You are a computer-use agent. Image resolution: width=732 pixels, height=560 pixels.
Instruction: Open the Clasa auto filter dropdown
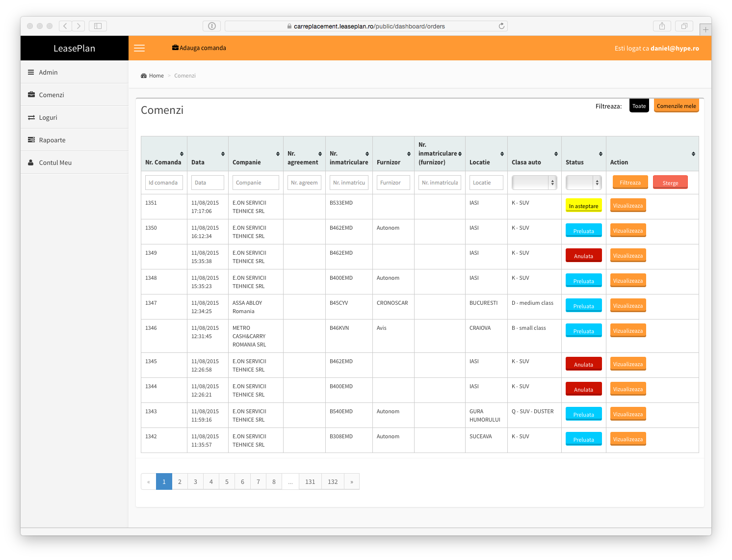pyautogui.click(x=534, y=183)
